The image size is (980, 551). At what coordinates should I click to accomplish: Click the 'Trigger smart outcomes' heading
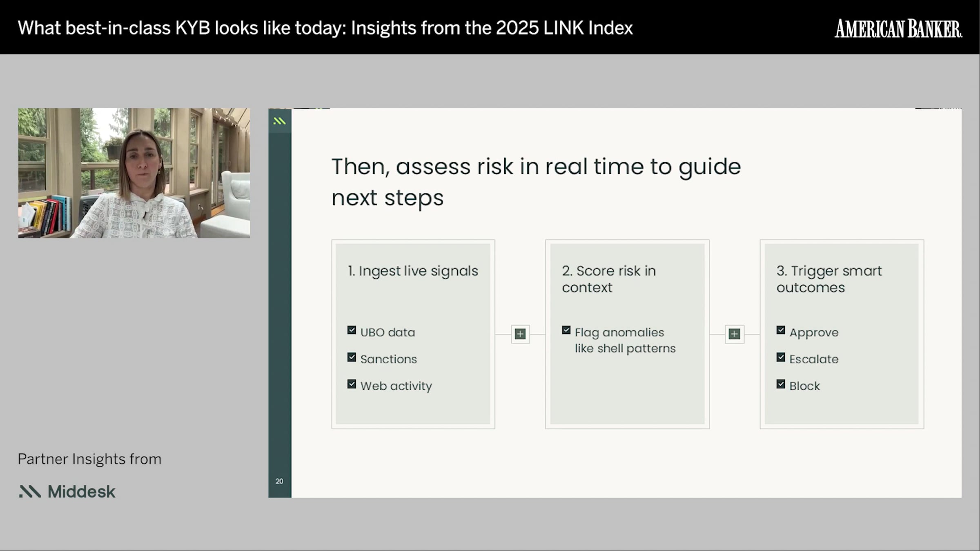click(x=829, y=279)
